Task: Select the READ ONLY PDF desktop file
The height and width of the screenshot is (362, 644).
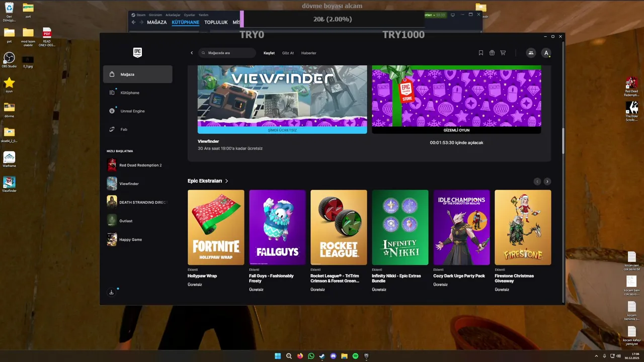Action: (47, 37)
